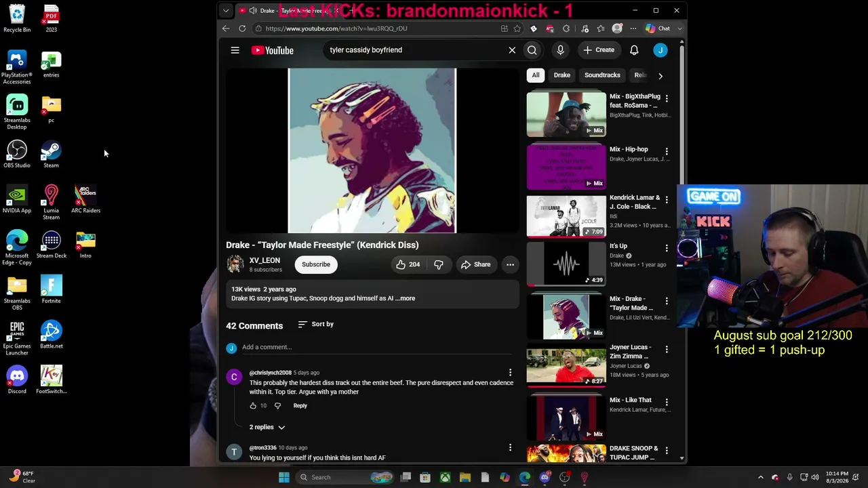The image size is (868, 488).
Task: Open the ARC Raiders desktop shortcut
Action: pos(85,199)
